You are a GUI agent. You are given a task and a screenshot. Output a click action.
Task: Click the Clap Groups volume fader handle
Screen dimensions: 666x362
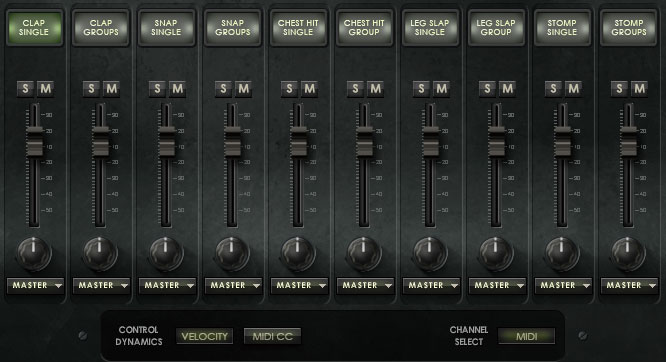101,141
